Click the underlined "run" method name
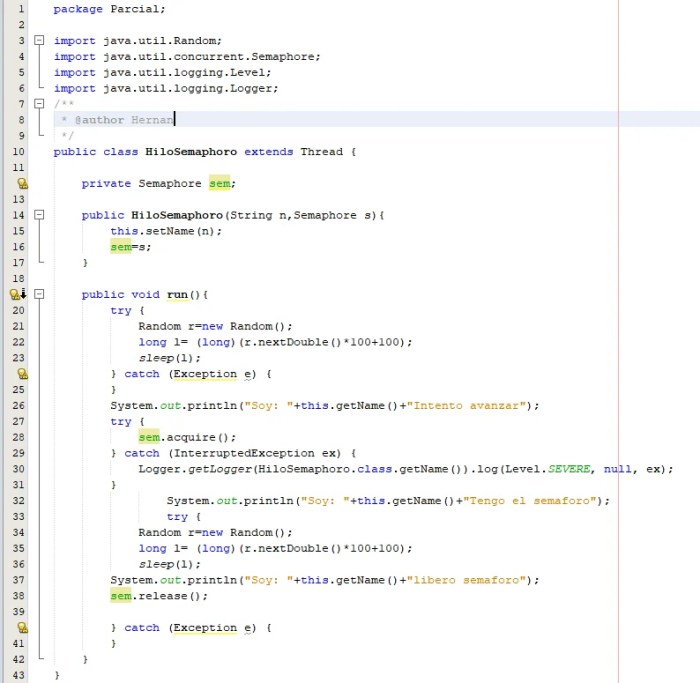Viewport: 700px width, 683px height. 177,295
